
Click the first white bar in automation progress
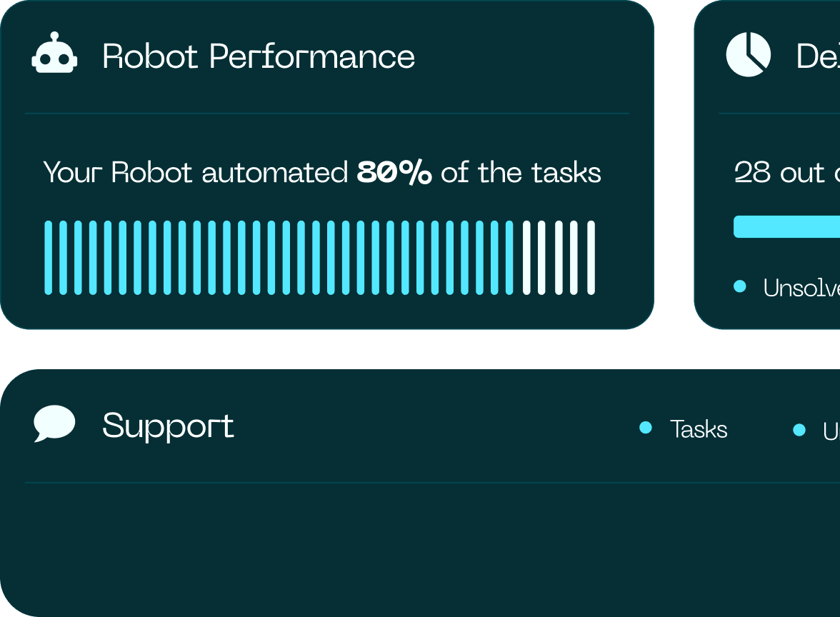click(526, 257)
